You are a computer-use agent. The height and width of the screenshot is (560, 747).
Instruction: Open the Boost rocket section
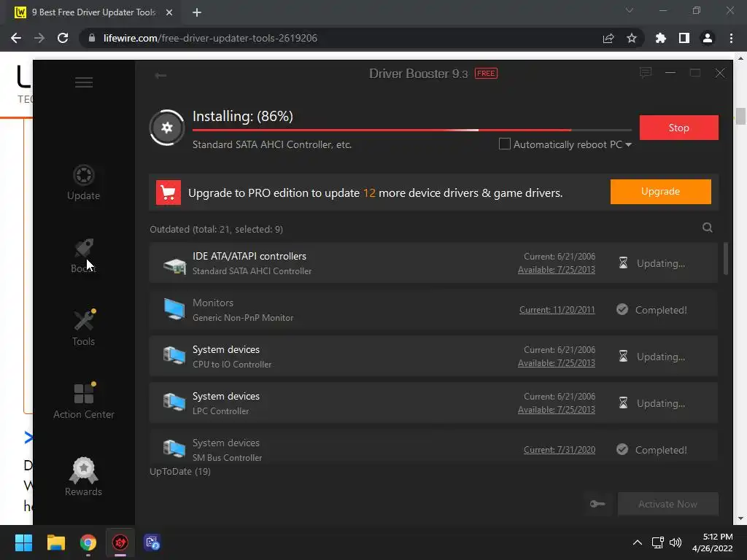83,256
